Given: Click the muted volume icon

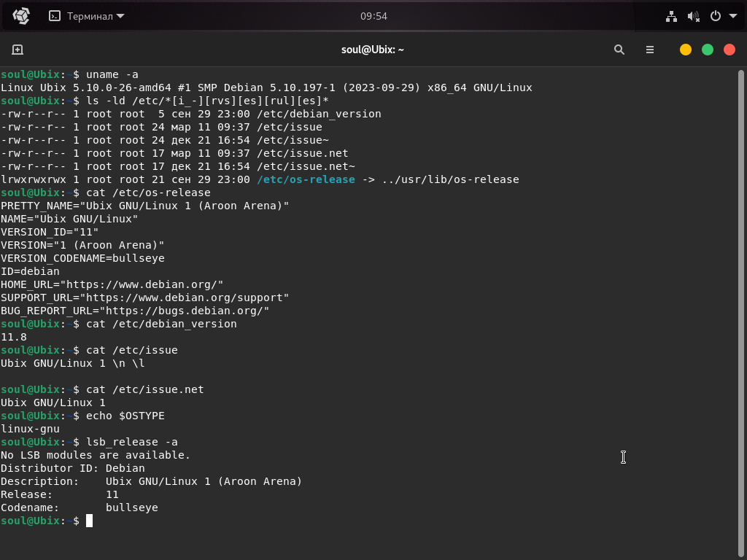Looking at the screenshot, I should coord(693,16).
